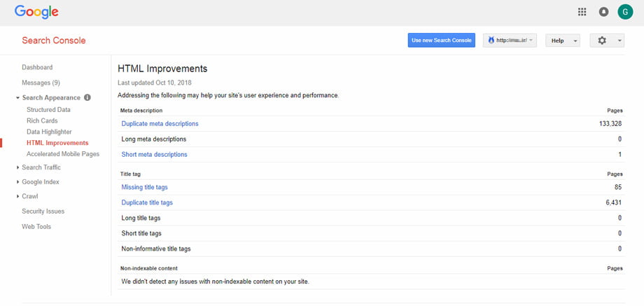Select Structured Data in the sidebar
644x306 pixels.
[x=48, y=110]
